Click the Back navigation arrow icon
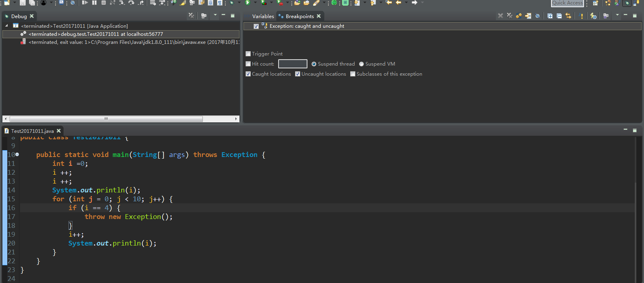This screenshot has height=283, width=644. (398, 2)
